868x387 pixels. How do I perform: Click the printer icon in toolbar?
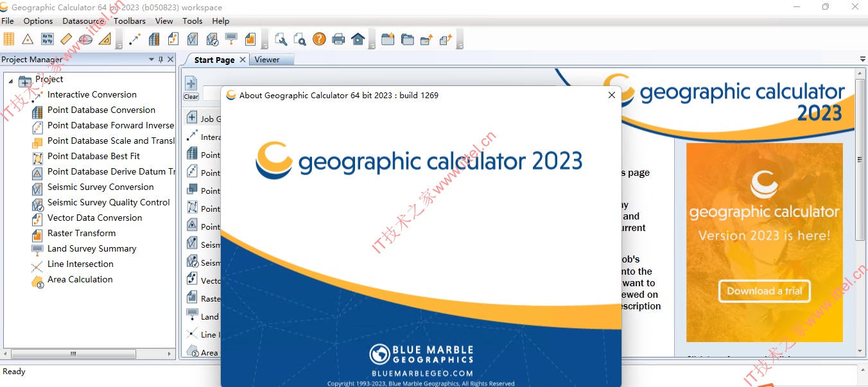pyautogui.click(x=338, y=39)
